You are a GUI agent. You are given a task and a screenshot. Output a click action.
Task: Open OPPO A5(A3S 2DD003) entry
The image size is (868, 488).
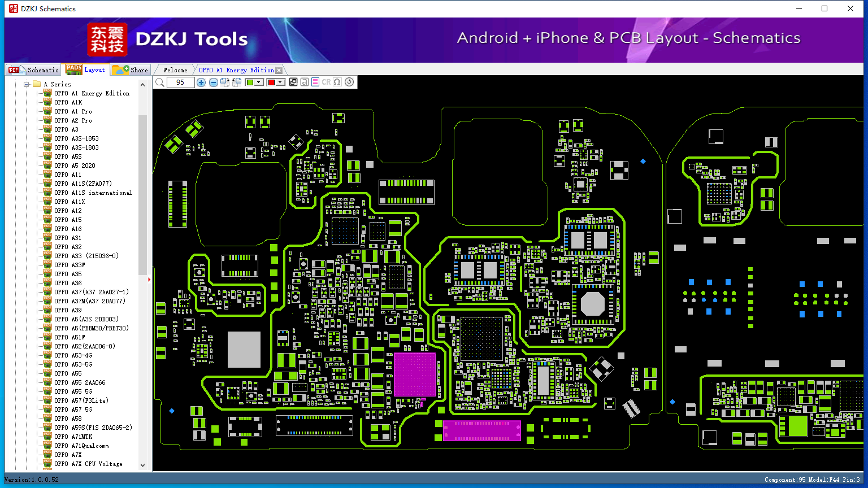tap(86, 319)
